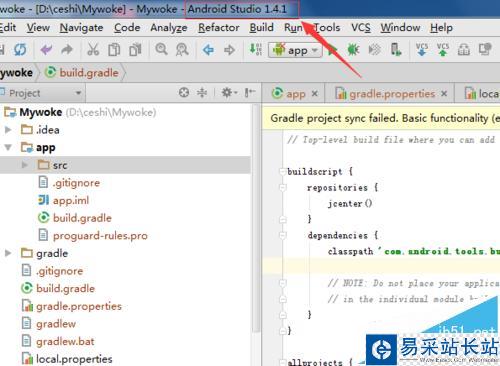Click Scroll from Source target icon

pos(184,92)
